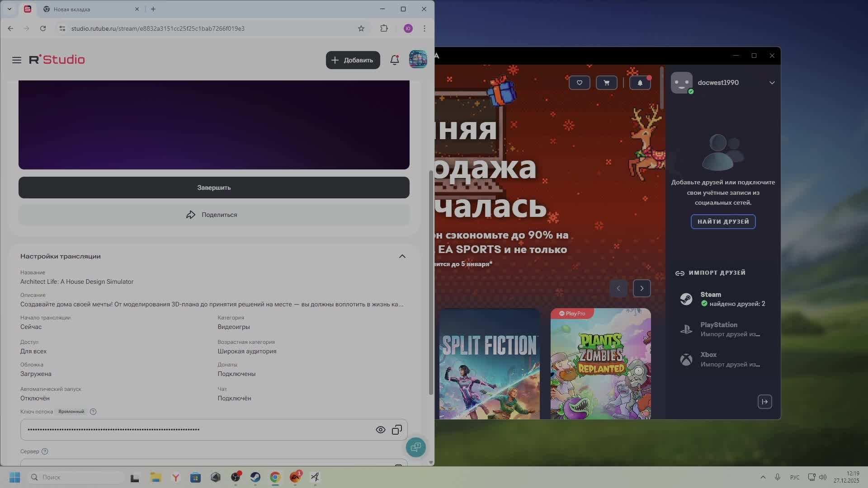The width and height of the screenshot is (868, 488).
Task: Open the EA app shopping cart
Action: 606,83
